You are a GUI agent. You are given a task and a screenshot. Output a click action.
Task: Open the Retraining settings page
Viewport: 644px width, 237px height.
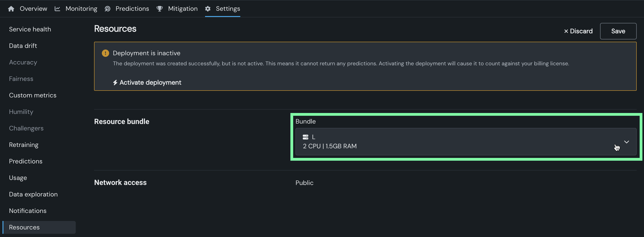[x=24, y=145]
